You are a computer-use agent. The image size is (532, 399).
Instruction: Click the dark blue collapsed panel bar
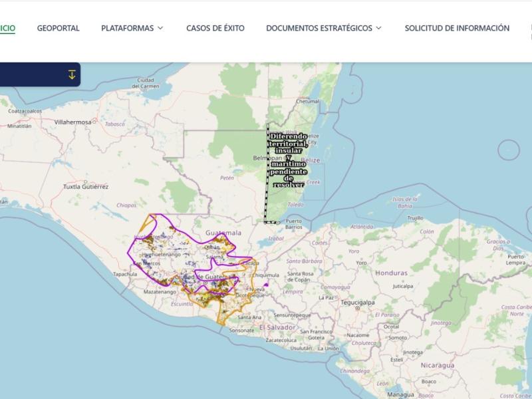[33, 74]
